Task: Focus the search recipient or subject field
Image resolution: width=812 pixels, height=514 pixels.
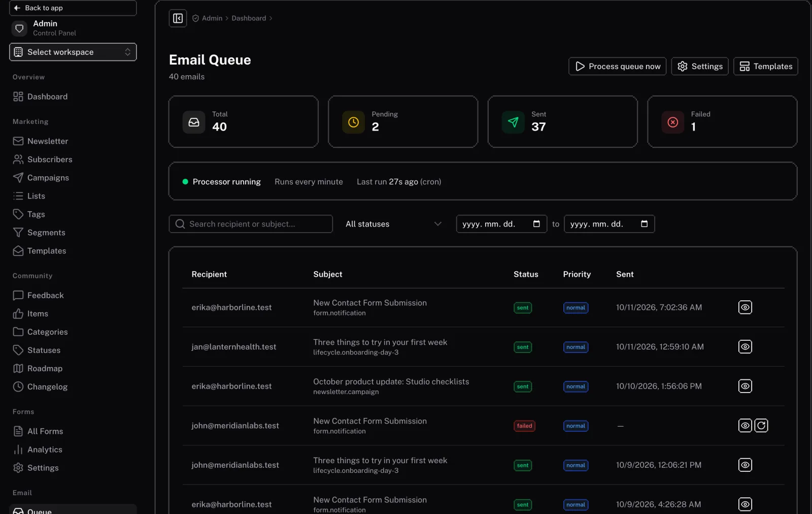Action: pos(251,224)
